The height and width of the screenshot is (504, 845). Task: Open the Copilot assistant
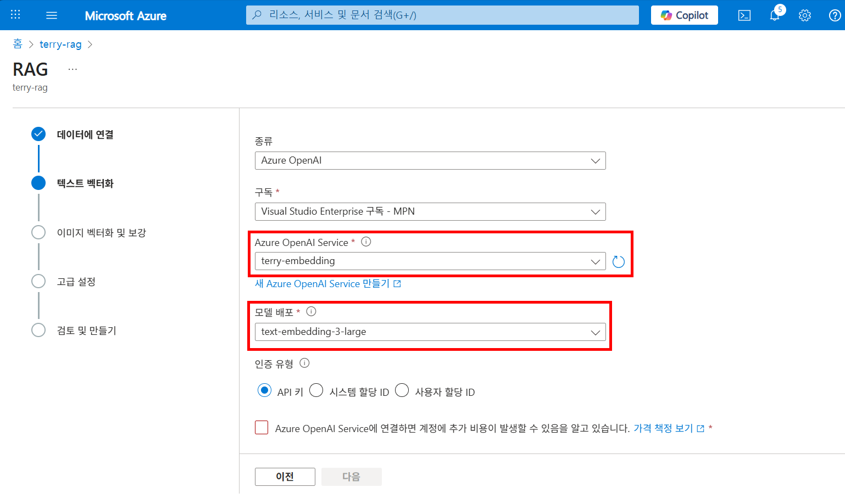683,15
